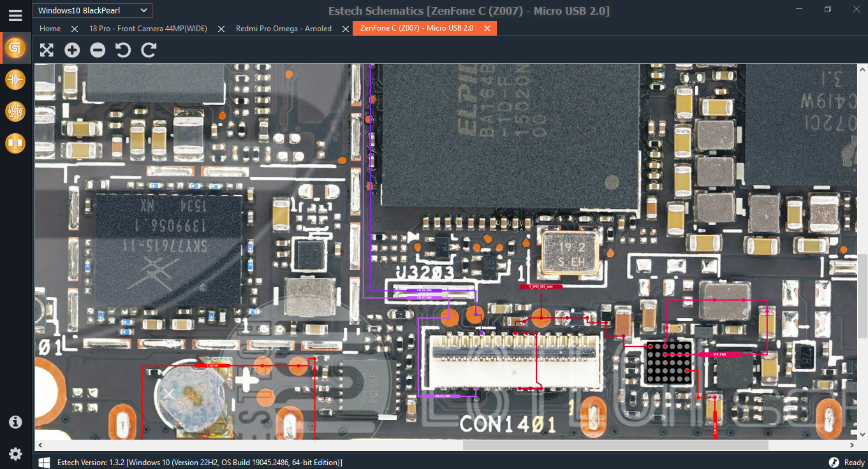Switch to Redmi Pro Omega Amoled tab
This screenshot has width=868, height=469.
click(x=284, y=29)
